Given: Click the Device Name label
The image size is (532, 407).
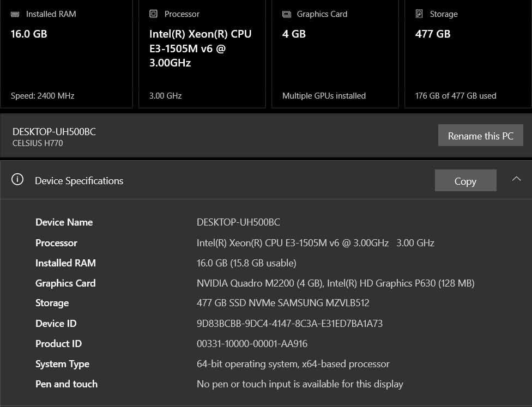Looking at the screenshot, I should [x=64, y=222].
